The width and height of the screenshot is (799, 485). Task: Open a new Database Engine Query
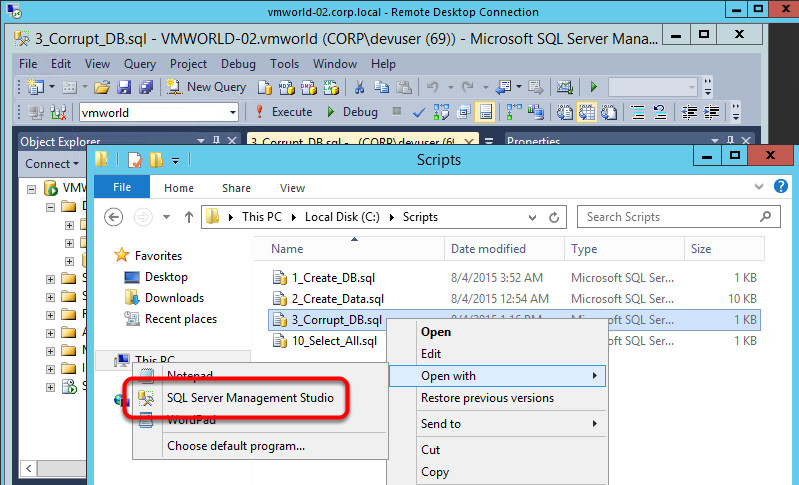264,87
